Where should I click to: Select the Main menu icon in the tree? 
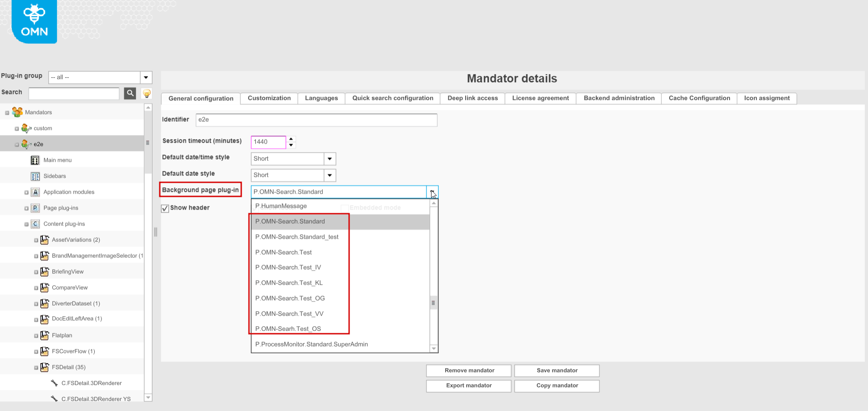point(35,160)
